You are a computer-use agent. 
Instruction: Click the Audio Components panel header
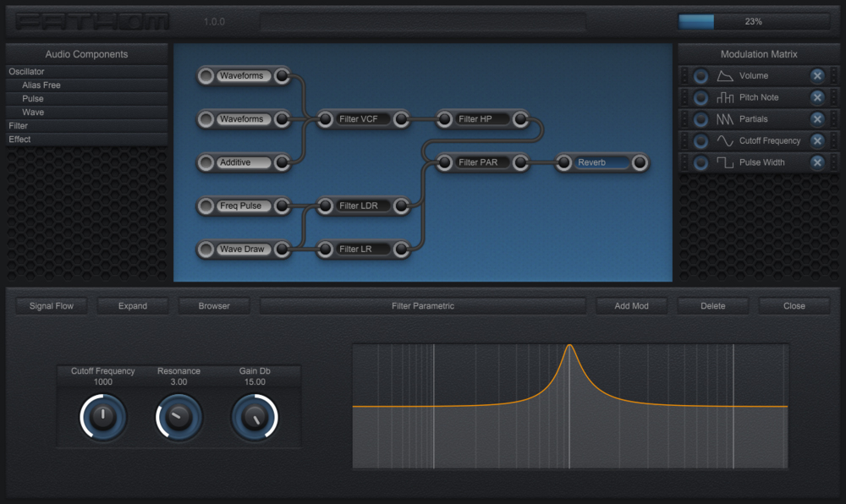(86, 54)
